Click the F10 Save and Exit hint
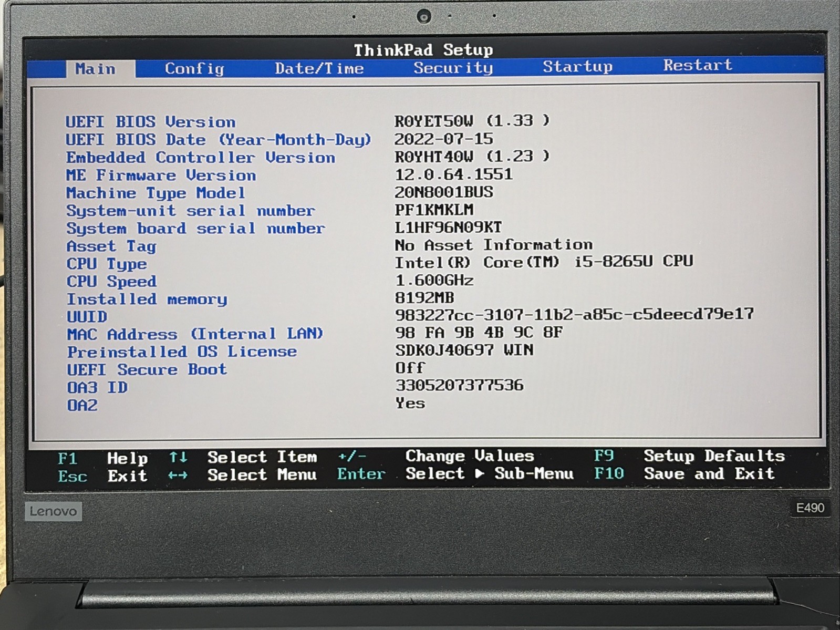Screen dimensions: 840x630 (x=684, y=473)
